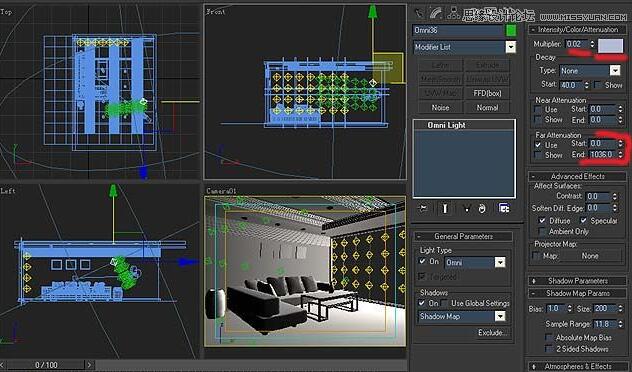632x372 pixels.
Task: Enable Absolute Map Bias checkbox
Action: point(549,337)
